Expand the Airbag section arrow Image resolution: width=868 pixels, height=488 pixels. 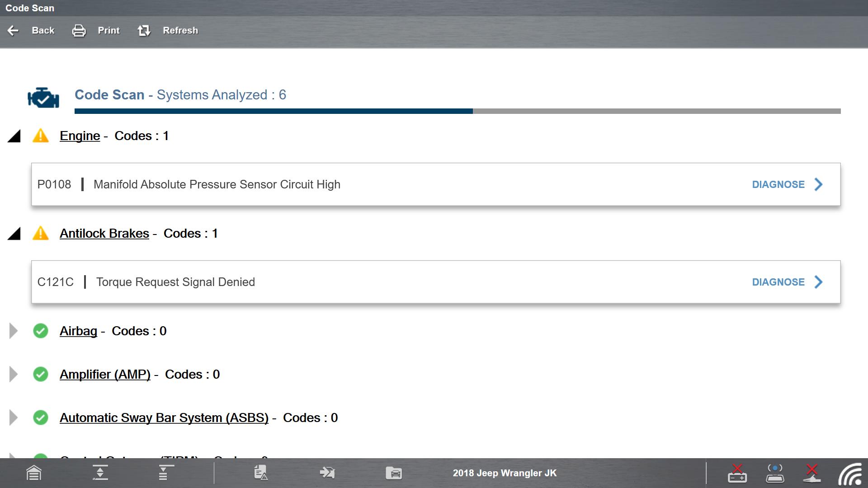point(14,331)
